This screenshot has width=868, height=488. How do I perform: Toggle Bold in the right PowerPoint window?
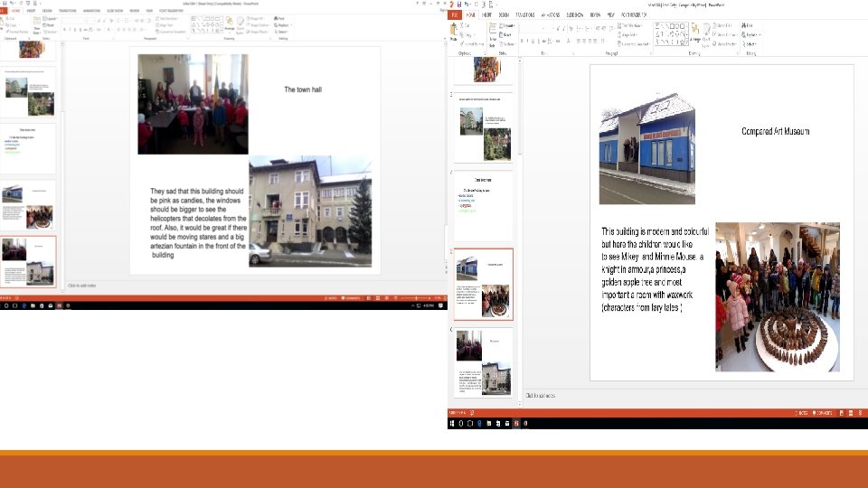click(x=522, y=41)
